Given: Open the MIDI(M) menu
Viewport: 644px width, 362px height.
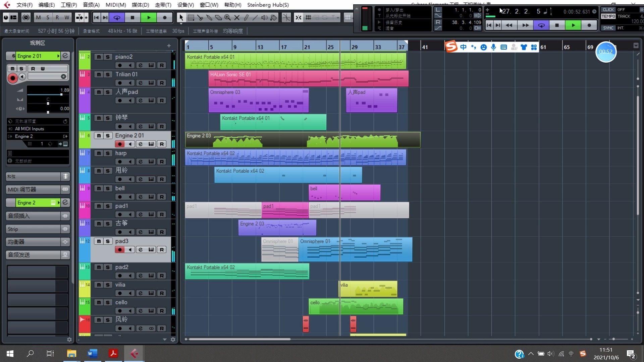Looking at the screenshot, I should point(116,5).
